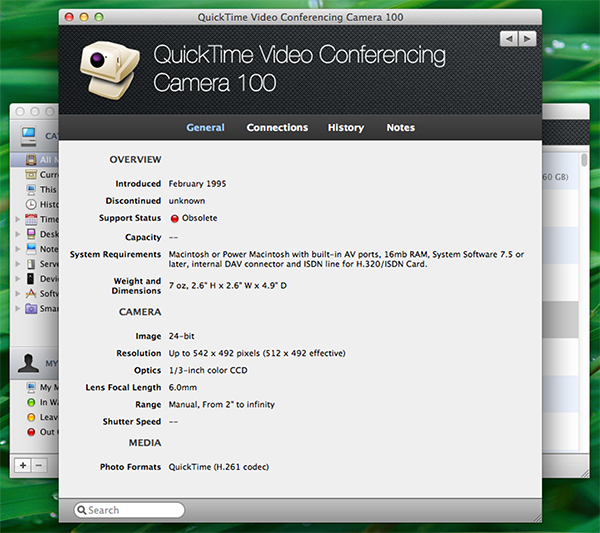Expand the 'Note' row disclosure triangle
Image resolution: width=600 pixels, height=533 pixels.
tap(18, 249)
